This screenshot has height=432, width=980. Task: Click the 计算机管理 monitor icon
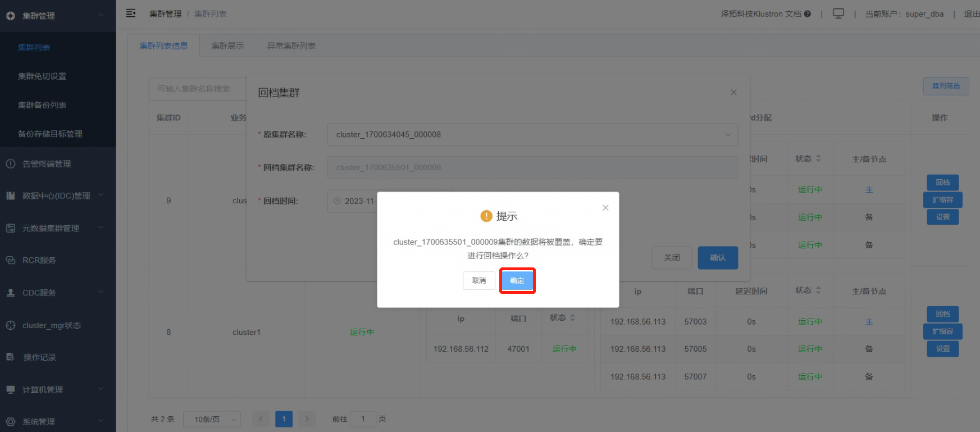tap(11, 390)
